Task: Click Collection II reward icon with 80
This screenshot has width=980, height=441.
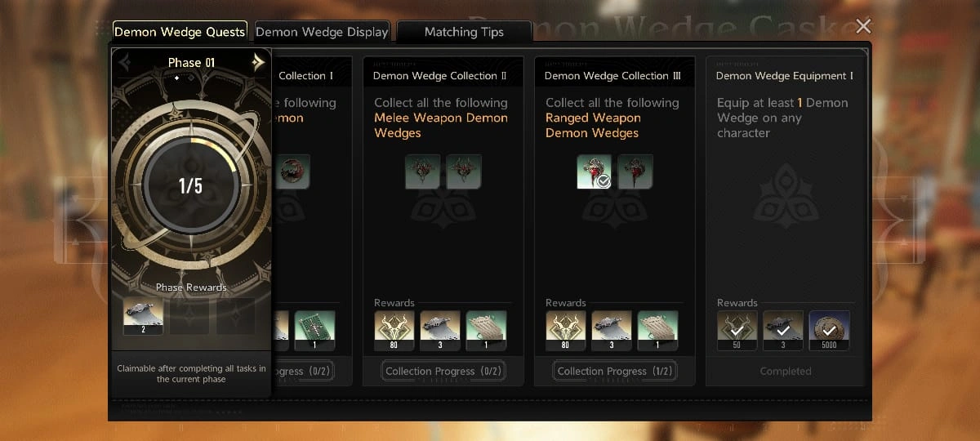Action: click(x=394, y=331)
